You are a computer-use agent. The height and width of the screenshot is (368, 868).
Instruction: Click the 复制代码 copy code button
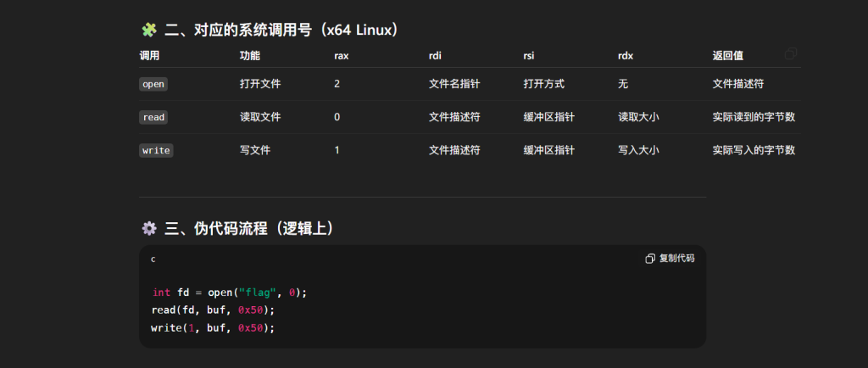tap(670, 259)
